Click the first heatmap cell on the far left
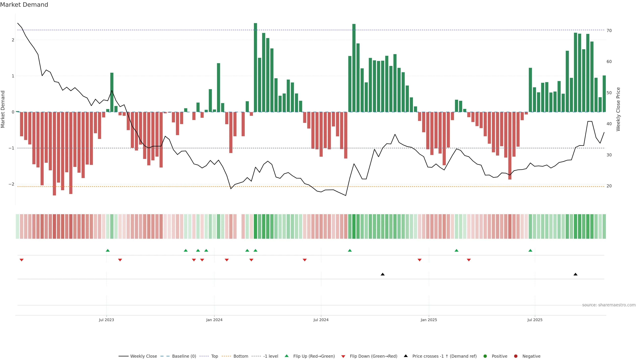This screenshot has width=644, height=362. (17, 226)
